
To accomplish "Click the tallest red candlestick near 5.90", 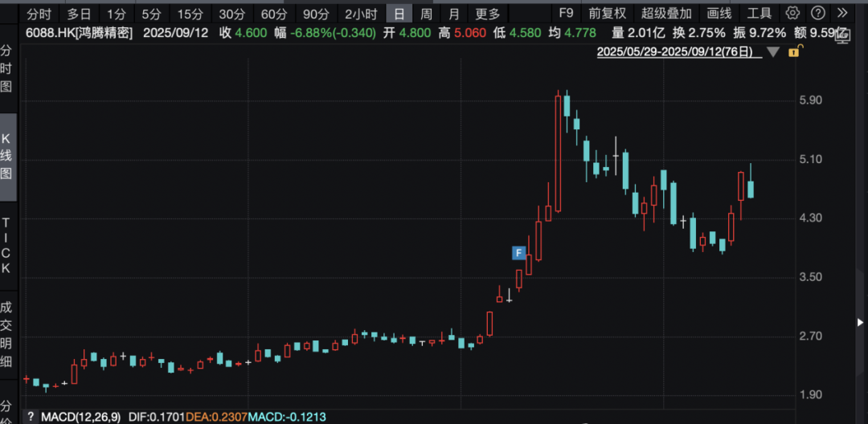I will tap(558, 153).
